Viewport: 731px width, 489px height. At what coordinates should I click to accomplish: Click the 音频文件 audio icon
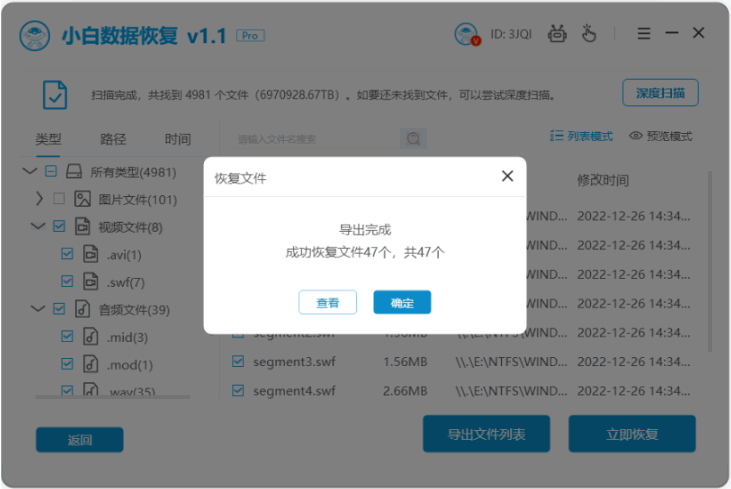tap(83, 309)
